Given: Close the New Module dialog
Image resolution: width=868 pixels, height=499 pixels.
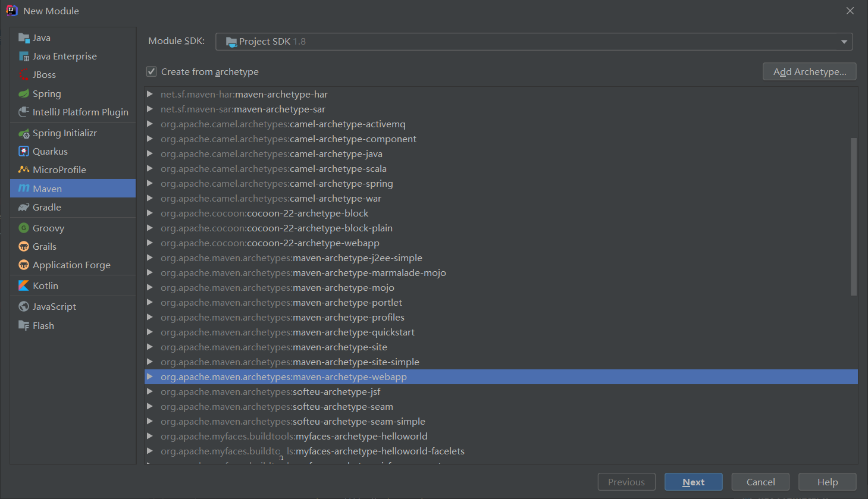Looking at the screenshot, I should coord(850,11).
